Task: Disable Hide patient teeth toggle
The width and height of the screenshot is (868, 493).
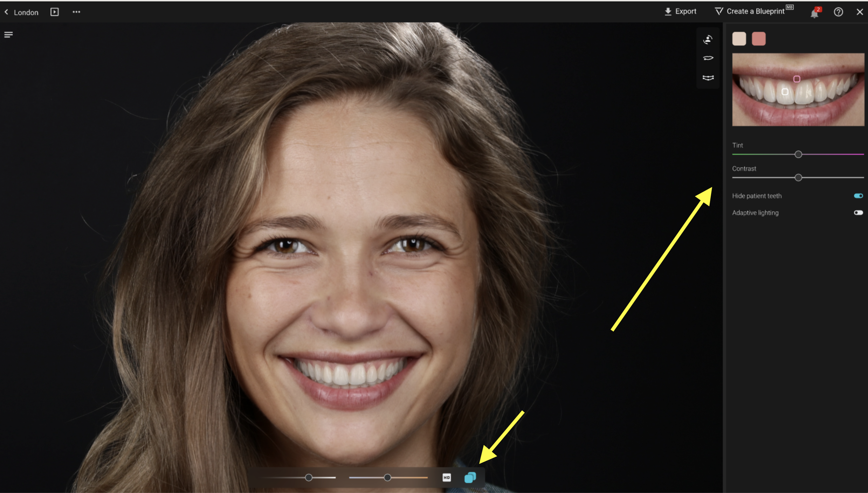Action: click(858, 196)
